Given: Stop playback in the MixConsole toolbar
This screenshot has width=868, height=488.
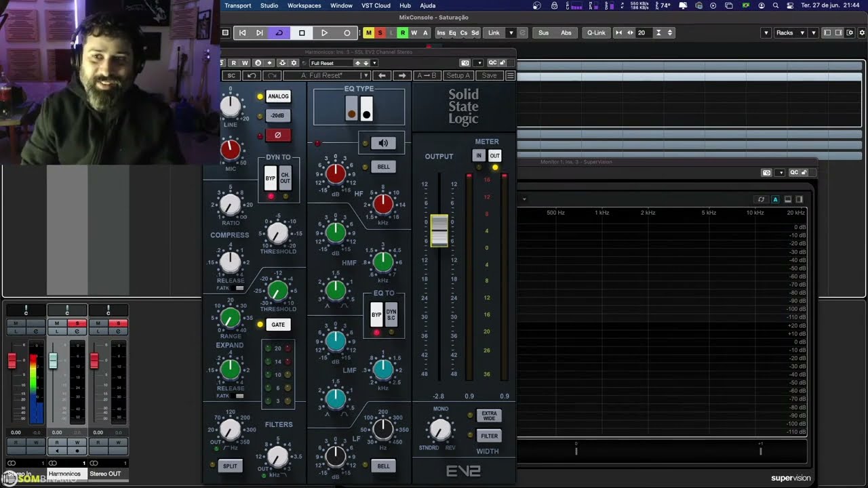Looking at the screenshot, I should tap(302, 33).
